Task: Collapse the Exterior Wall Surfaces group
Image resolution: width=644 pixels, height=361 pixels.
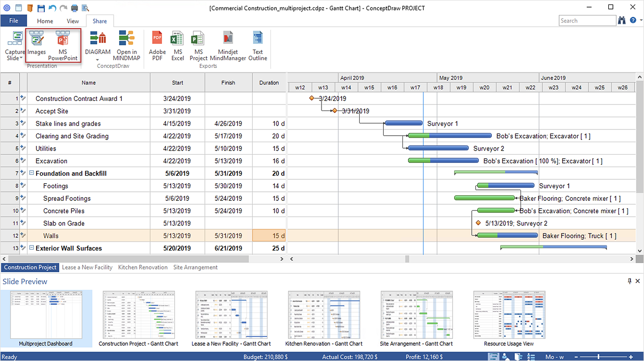Action: (x=32, y=248)
